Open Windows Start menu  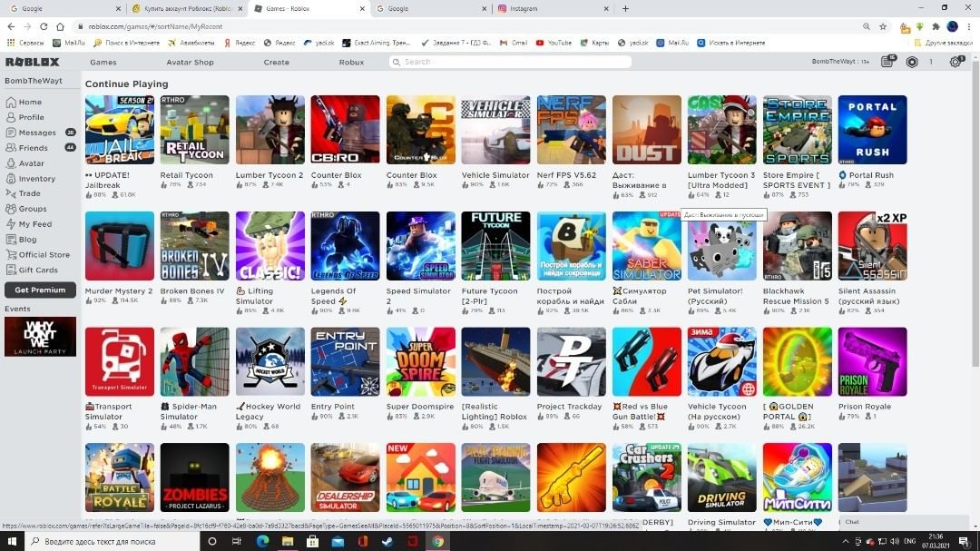[12, 541]
